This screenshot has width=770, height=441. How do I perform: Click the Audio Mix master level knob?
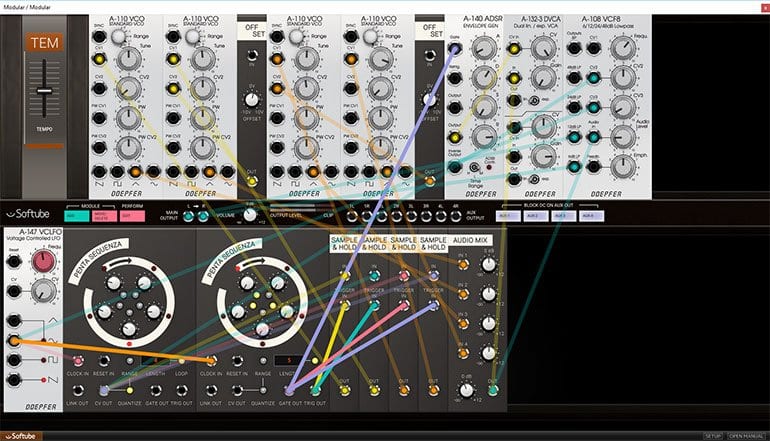[466, 390]
